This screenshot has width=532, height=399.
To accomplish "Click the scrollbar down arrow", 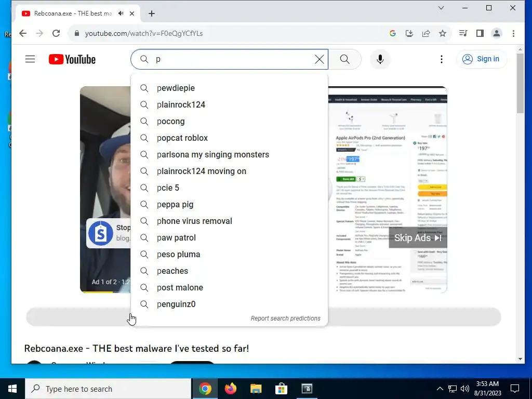I will (520, 359).
